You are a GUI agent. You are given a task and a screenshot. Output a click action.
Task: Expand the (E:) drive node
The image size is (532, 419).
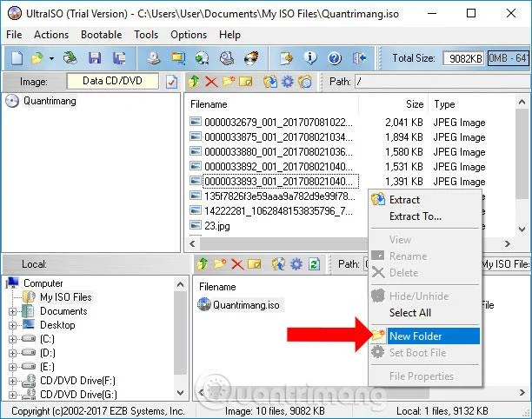click(x=12, y=367)
